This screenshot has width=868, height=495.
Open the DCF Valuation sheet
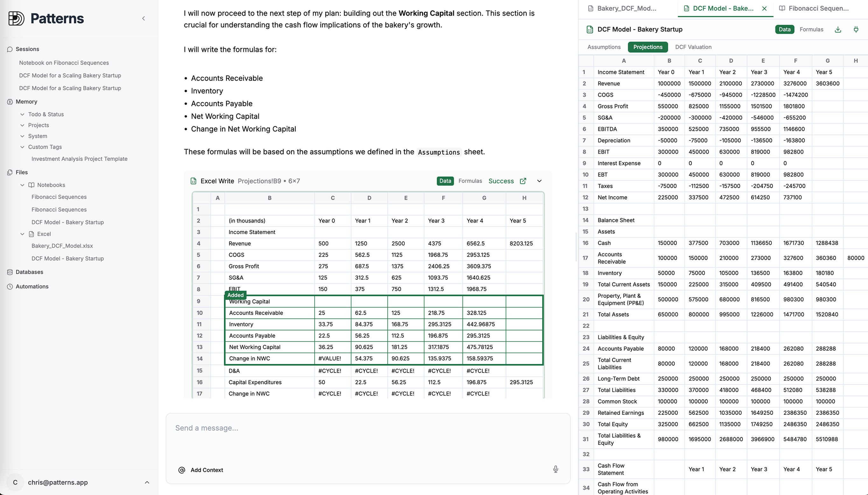pyautogui.click(x=693, y=47)
